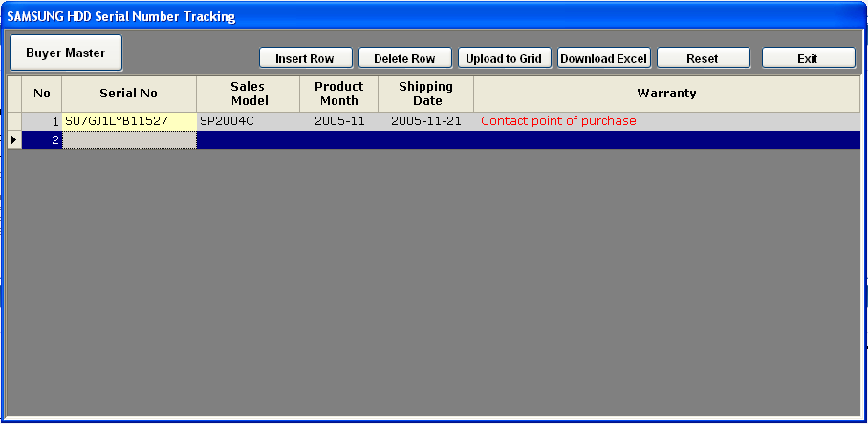Click the Sales Model column header

pyautogui.click(x=249, y=94)
